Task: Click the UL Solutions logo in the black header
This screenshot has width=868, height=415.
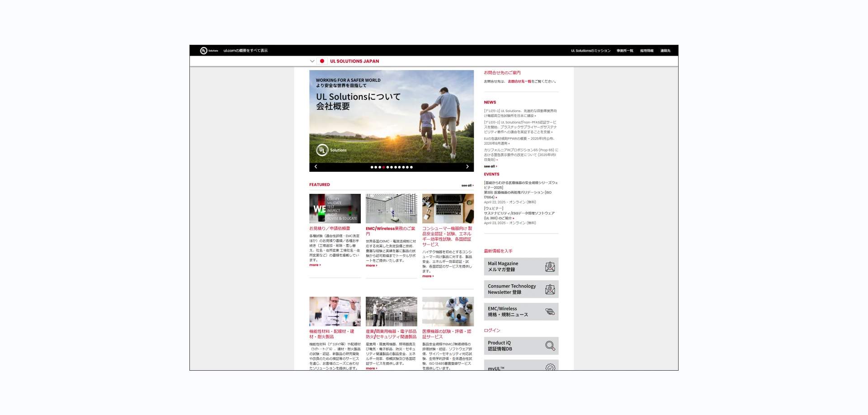Action: point(209,51)
